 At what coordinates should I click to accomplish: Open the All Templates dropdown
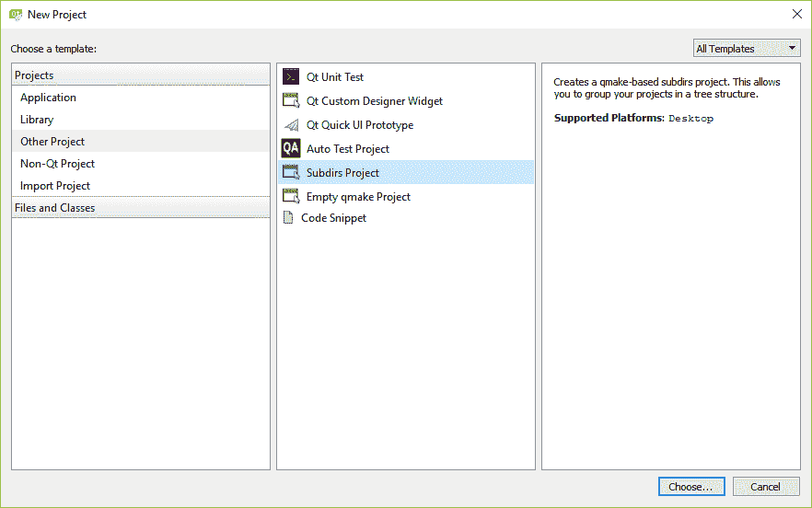pyautogui.click(x=746, y=49)
